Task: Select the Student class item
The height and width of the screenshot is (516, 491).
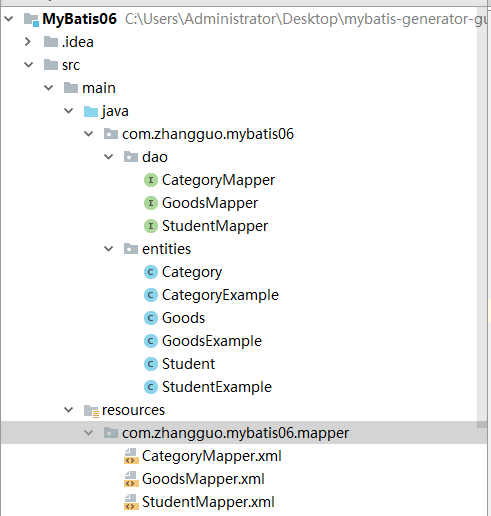Action: tap(188, 364)
